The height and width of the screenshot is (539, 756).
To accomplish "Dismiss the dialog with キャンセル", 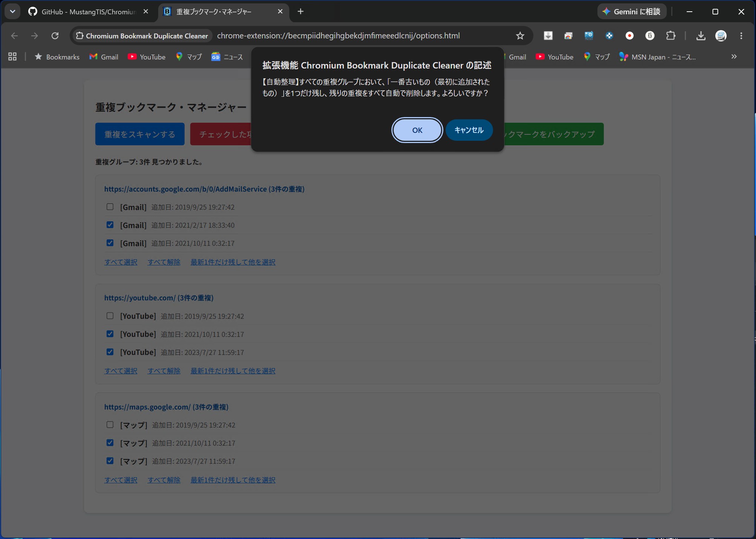I will [469, 130].
